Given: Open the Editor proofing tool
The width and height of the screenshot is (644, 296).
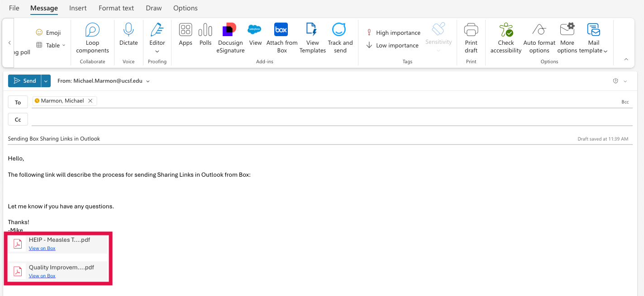Looking at the screenshot, I should [157, 35].
